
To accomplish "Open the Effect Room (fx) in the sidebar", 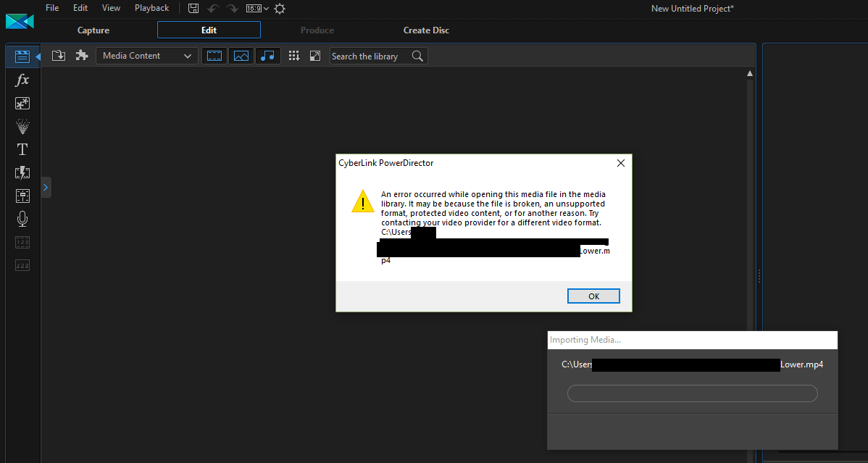I will pyautogui.click(x=22, y=80).
